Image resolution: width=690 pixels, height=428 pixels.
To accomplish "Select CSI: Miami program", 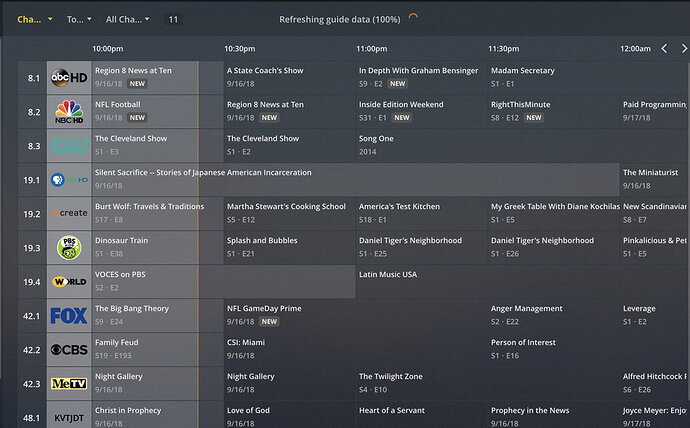I will (x=356, y=350).
